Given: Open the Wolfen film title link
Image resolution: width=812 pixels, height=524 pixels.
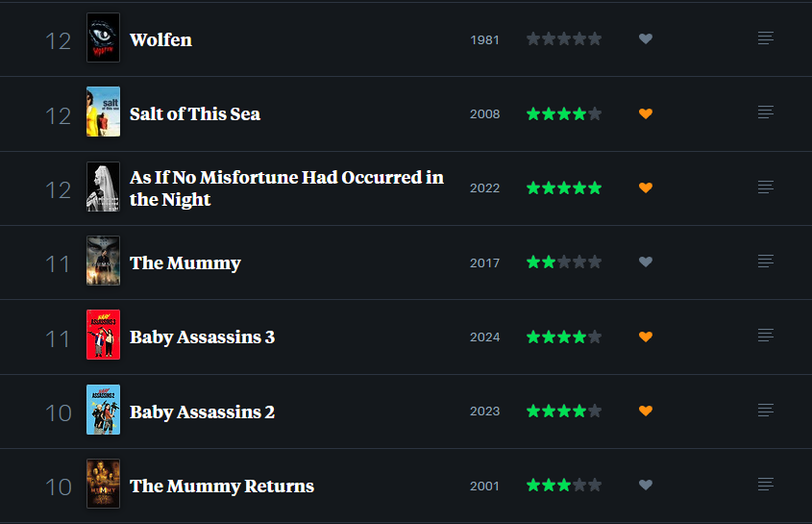Looking at the screenshot, I should click(x=160, y=40).
